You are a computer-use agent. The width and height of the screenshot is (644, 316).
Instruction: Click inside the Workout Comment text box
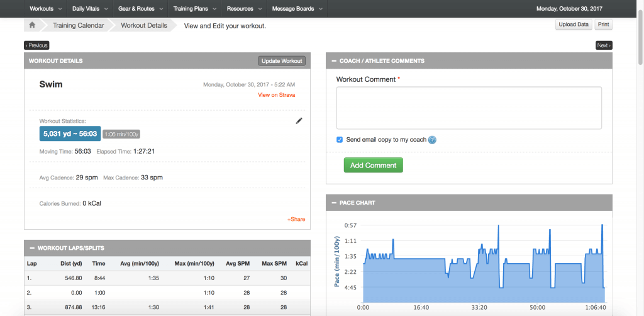point(469,108)
